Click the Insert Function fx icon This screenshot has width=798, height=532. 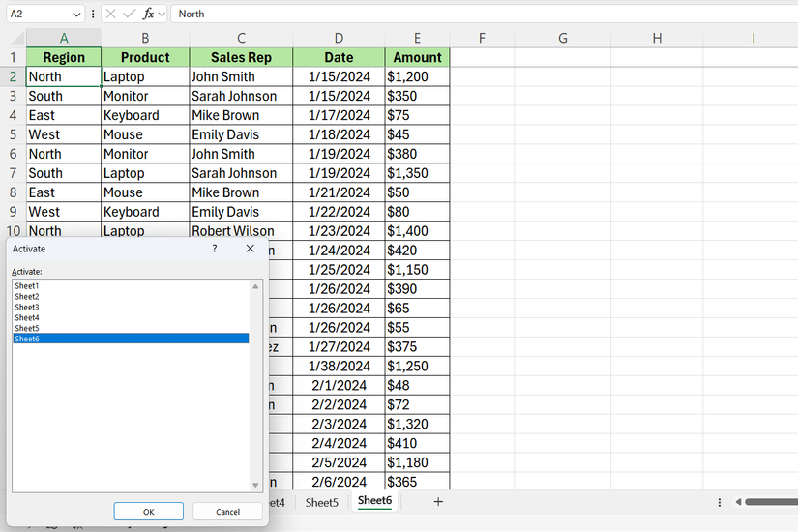click(148, 14)
